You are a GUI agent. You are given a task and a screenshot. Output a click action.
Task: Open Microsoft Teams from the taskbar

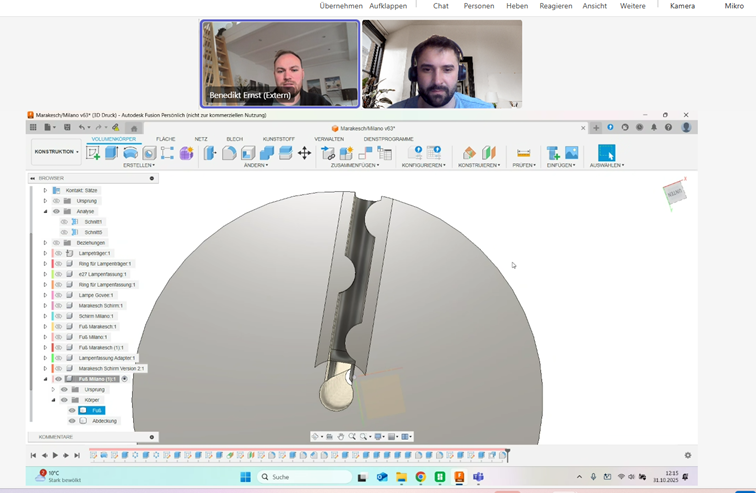(x=478, y=477)
